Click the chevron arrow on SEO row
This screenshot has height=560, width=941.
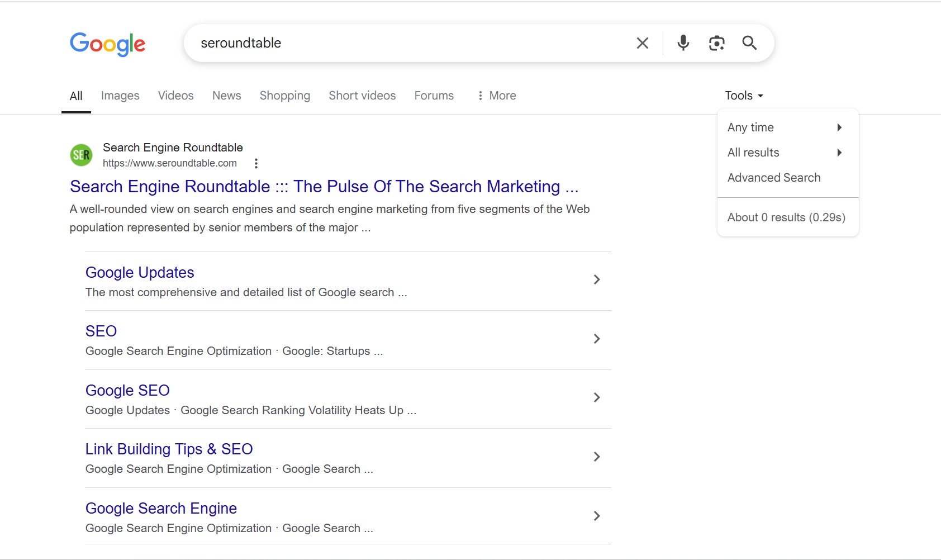coord(597,339)
